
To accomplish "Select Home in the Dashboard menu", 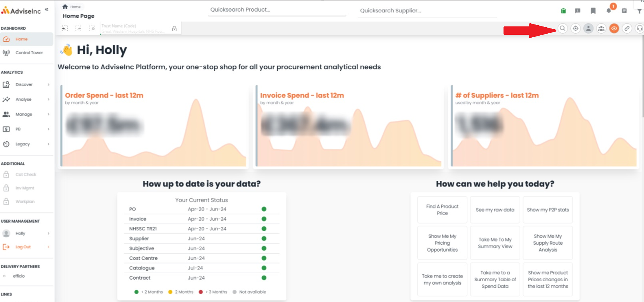I will click(26, 39).
